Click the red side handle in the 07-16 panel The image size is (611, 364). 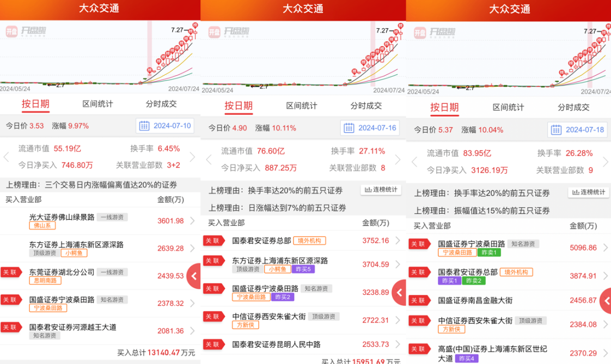399,292
